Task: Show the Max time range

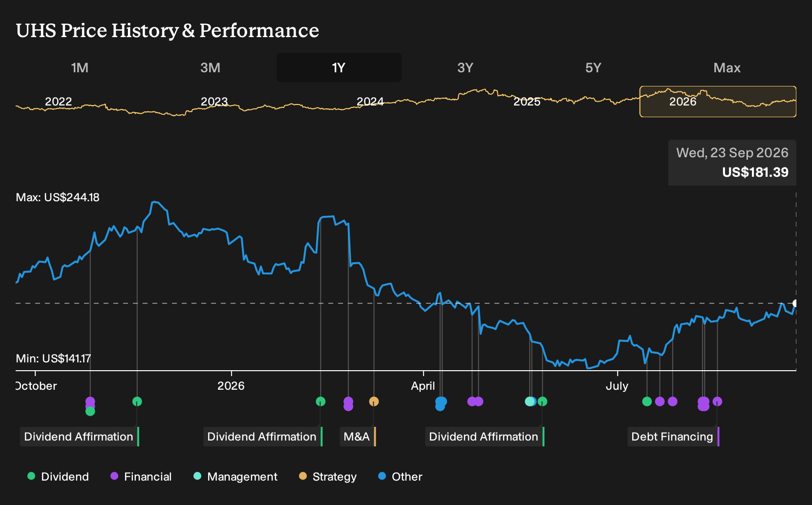Action: pos(727,68)
